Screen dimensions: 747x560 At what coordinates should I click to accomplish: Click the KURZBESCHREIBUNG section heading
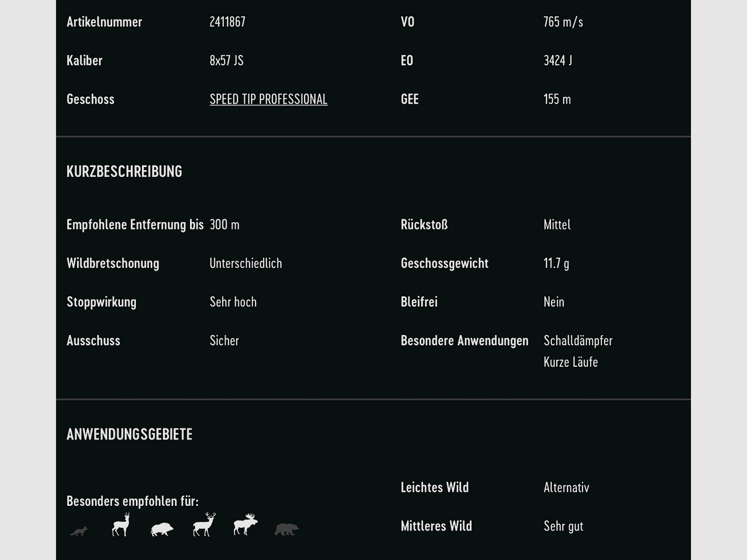(124, 172)
